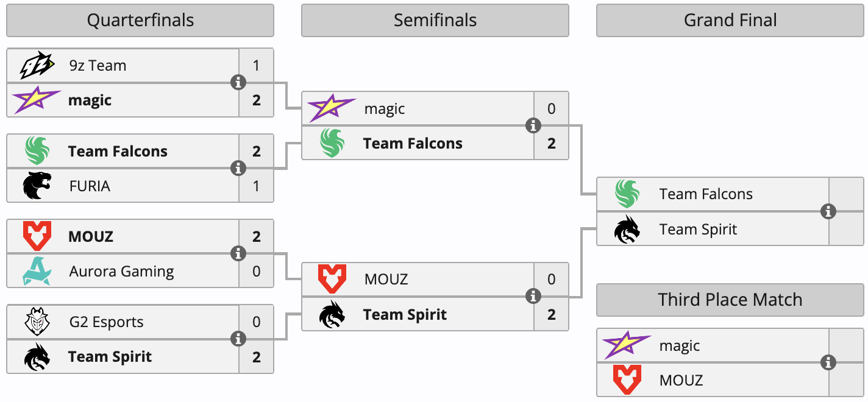868x402 pixels.
Task: Click the FURIA panther logo
Action: [37, 186]
